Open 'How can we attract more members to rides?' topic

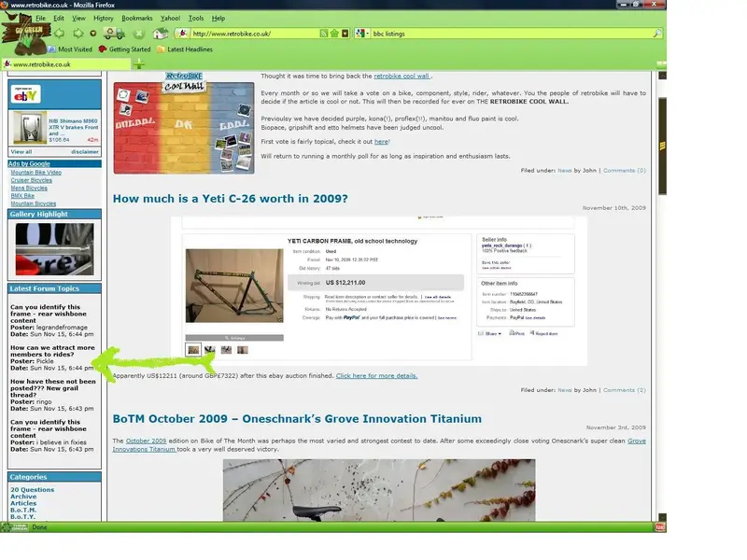52,351
